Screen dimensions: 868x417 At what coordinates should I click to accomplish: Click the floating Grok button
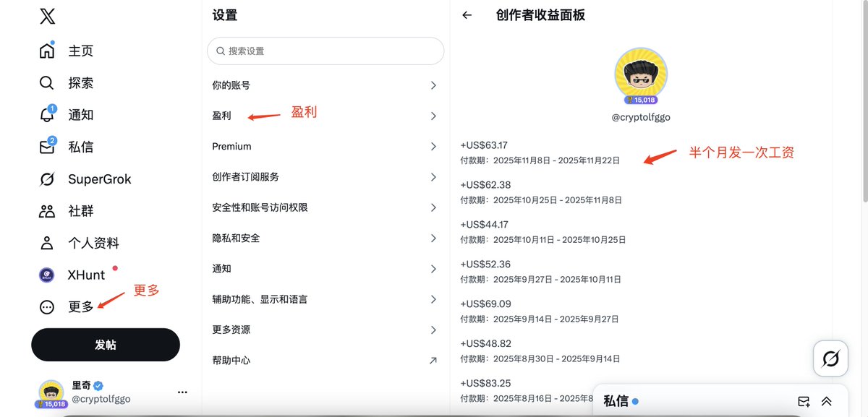[831, 358]
